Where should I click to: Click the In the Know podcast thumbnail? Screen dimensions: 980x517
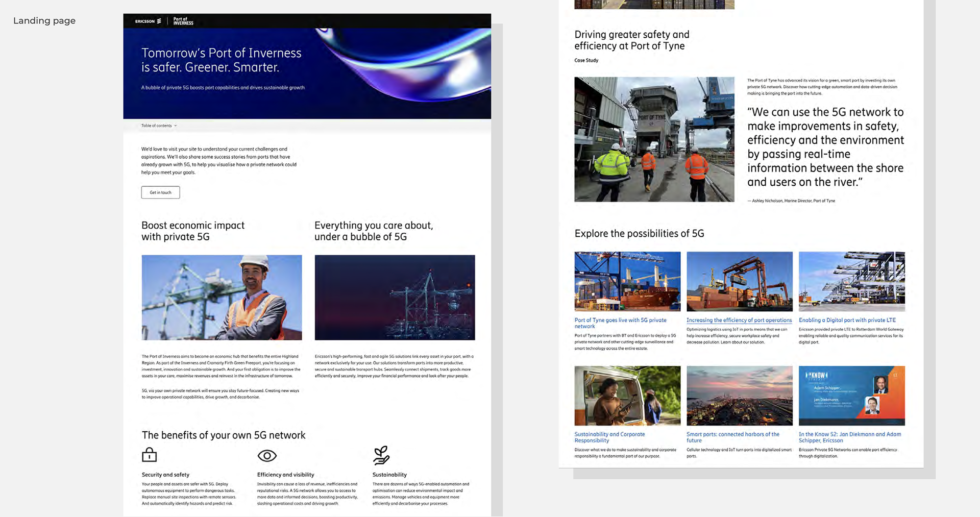coord(852,396)
